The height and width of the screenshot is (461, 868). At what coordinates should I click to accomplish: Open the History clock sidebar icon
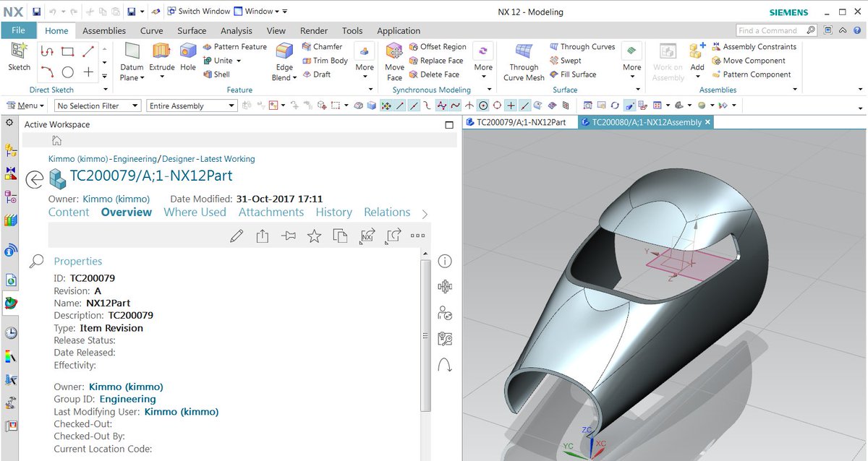click(11, 333)
